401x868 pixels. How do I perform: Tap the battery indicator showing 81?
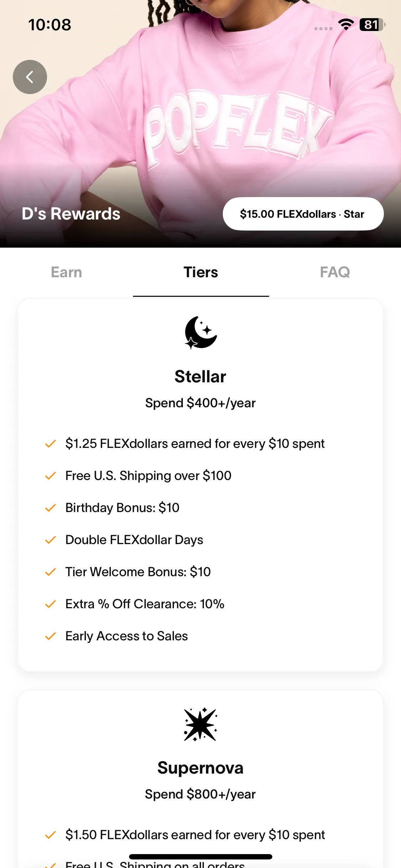click(372, 25)
